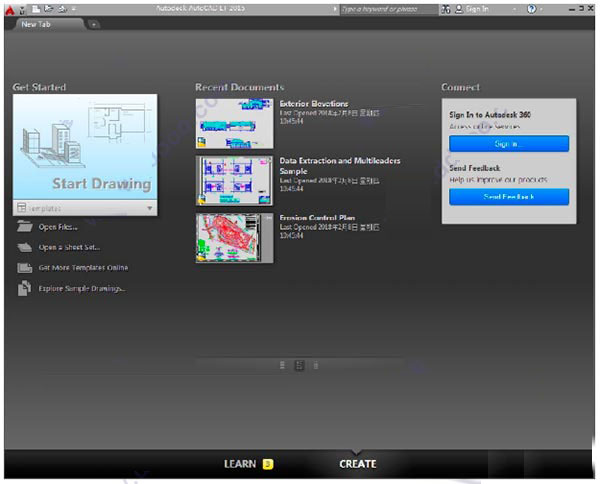Expand the Quick Access toolbar customize arrow
Image resolution: width=600 pixels, height=484 pixels.
tap(73, 9)
